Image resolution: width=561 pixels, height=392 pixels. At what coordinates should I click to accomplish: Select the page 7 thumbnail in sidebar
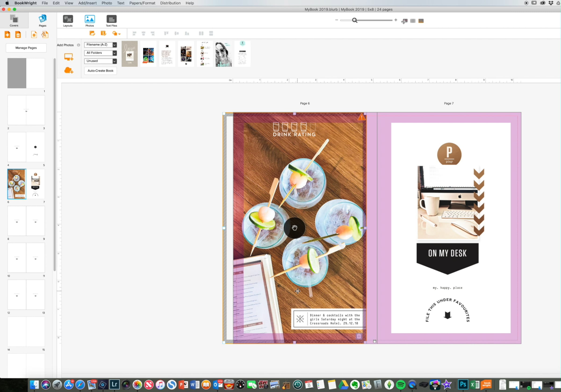point(36,184)
